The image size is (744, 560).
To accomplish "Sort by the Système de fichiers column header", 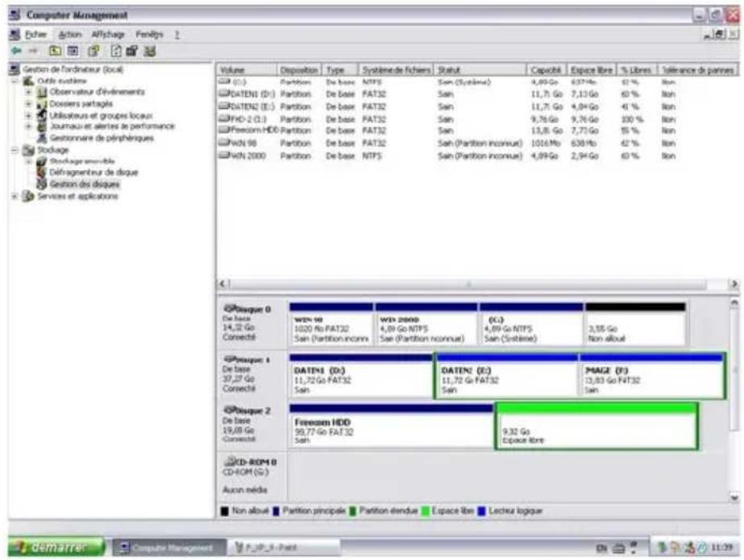I will coord(397,70).
